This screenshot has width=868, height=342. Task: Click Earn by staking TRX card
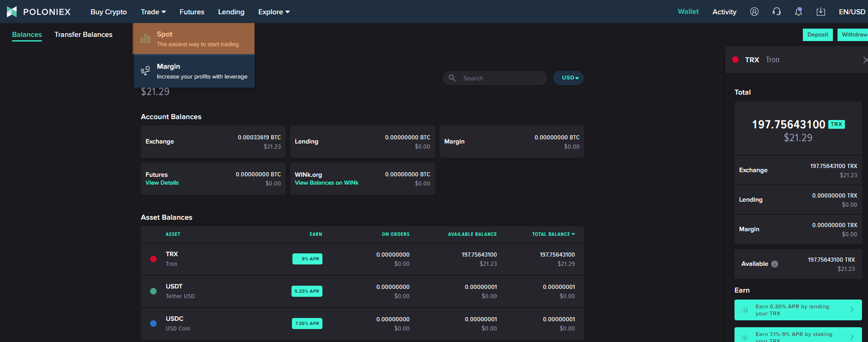[x=798, y=335]
